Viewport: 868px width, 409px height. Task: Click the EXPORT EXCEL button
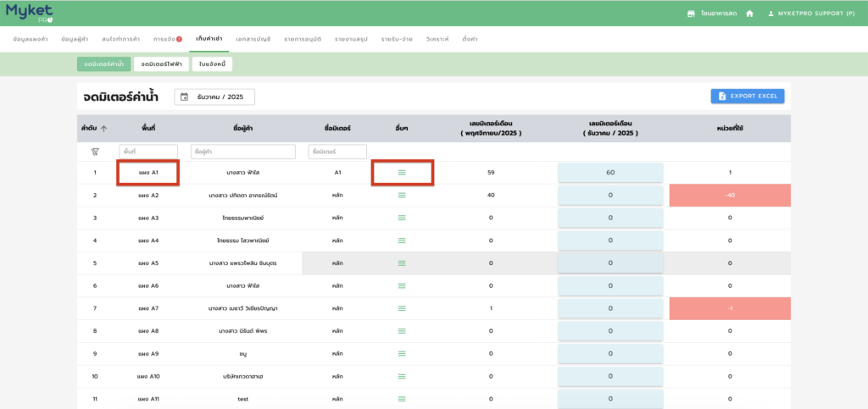point(747,97)
